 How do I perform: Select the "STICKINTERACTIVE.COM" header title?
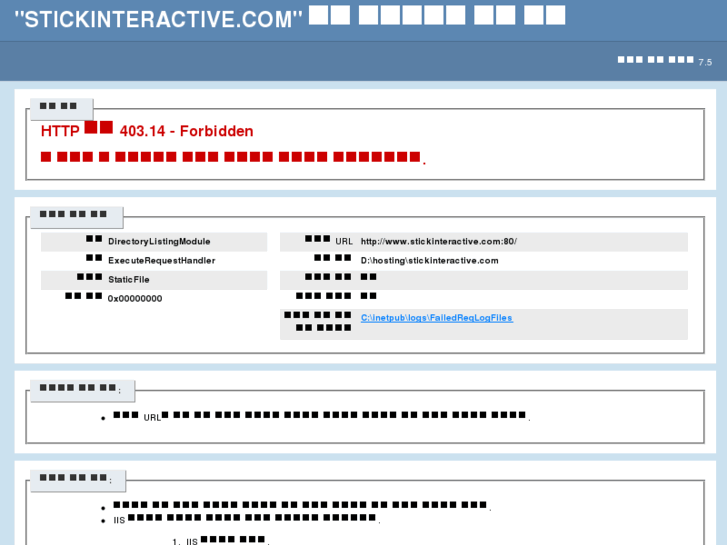[290, 18]
